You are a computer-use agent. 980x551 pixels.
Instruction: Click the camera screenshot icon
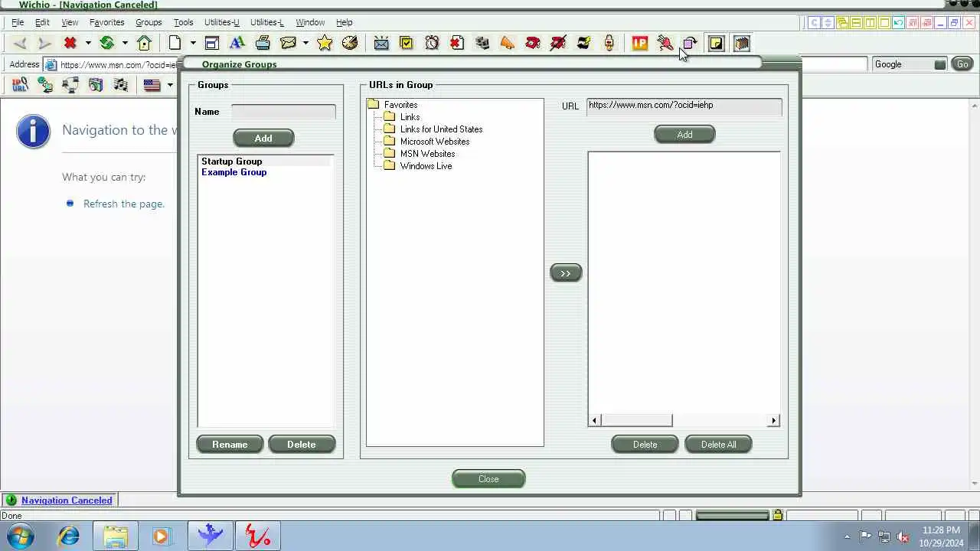click(x=96, y=85)
